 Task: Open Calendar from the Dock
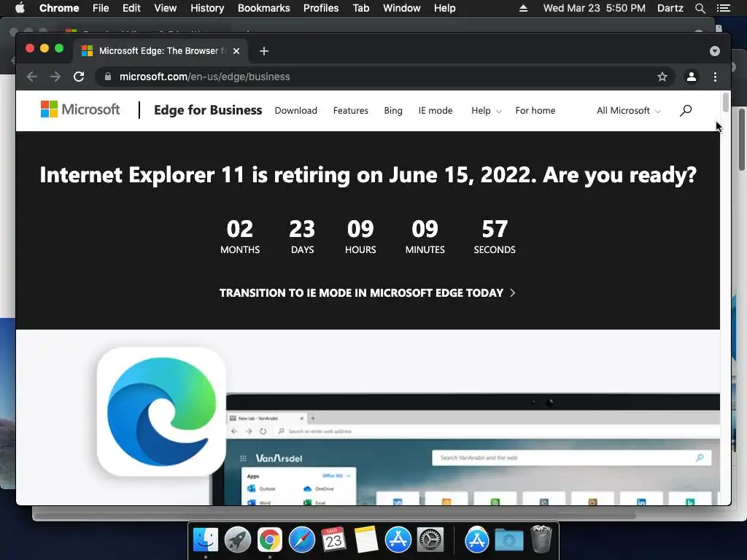(333, 540)
